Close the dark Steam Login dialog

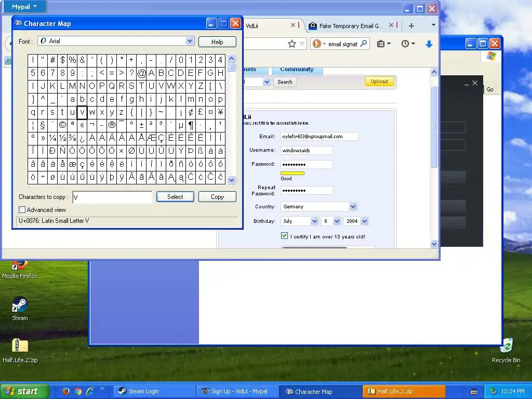tap(475, 83)
